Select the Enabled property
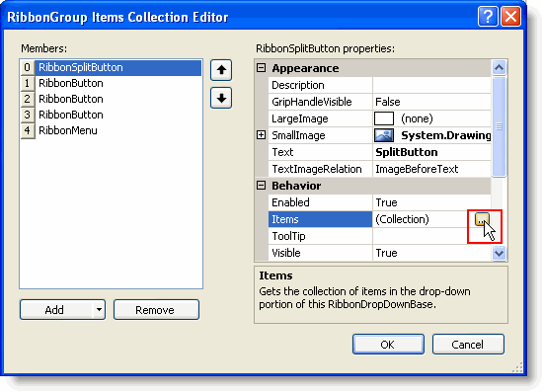This screenshot has height=392, width=543. click(320, 202)
